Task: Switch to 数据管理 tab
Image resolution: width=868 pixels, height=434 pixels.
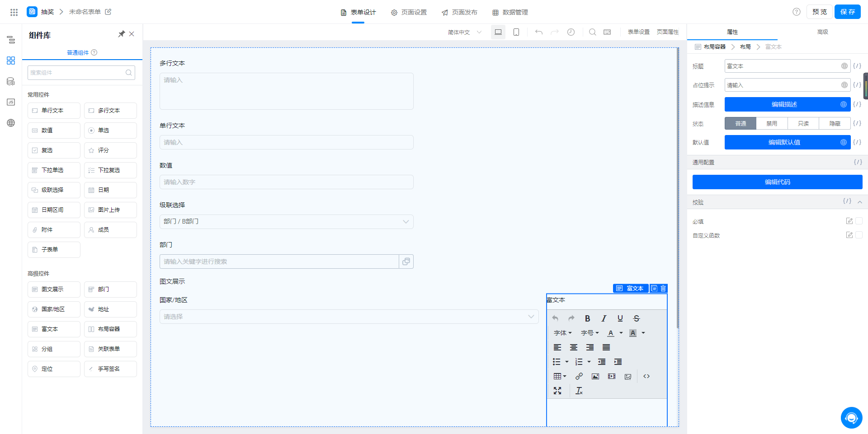Action: 510,12
